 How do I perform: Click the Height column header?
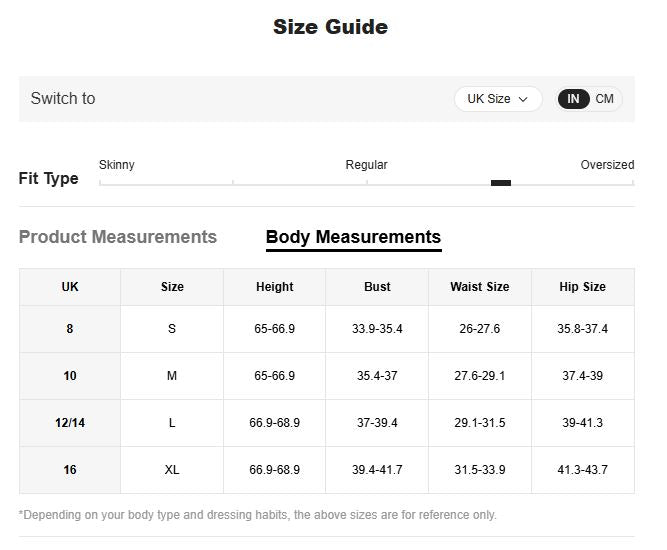pyautogui.click(x=274, y=287)
